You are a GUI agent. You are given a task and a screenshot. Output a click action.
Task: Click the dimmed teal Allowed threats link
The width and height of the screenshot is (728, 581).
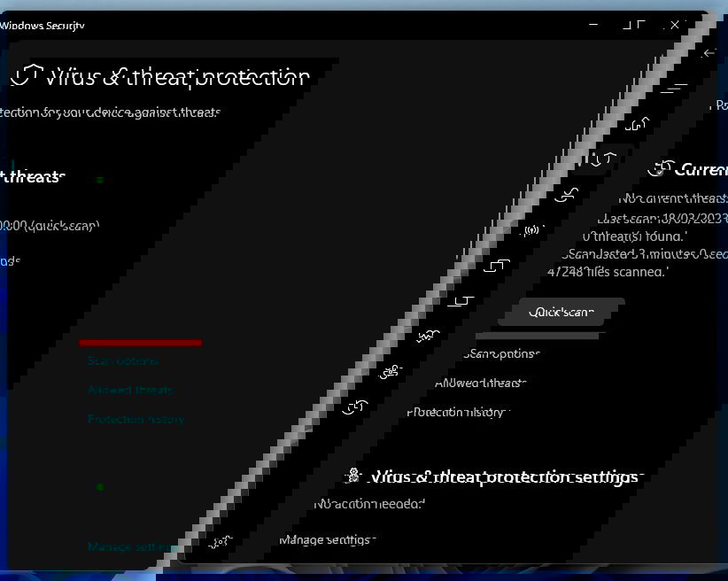130,390
